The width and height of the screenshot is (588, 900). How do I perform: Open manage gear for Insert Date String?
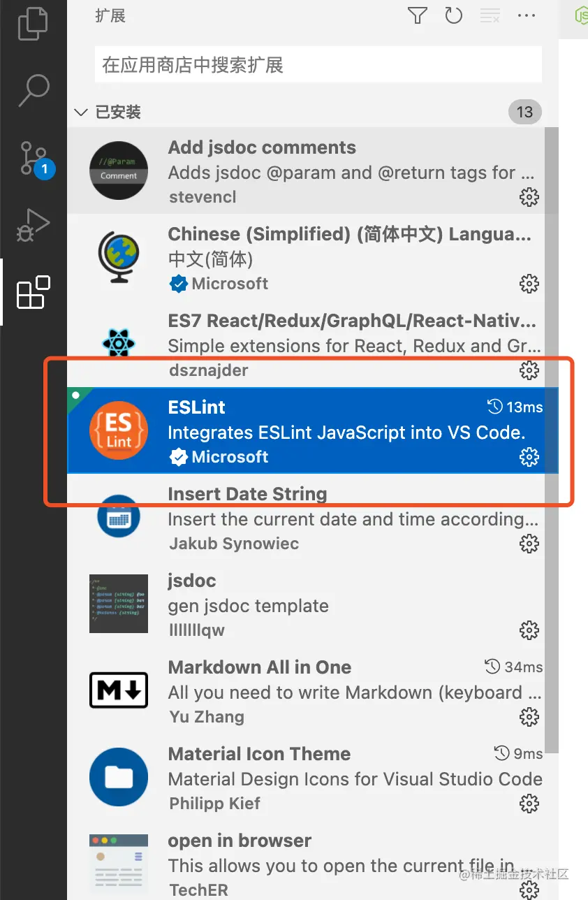tap(529, 544)
